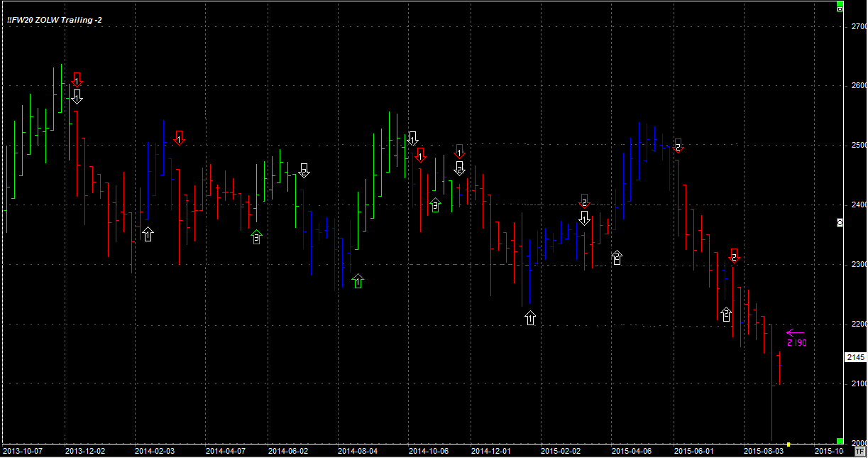Select the white up arrow below the 2014-12 low
Image resolution: width=868 pixels, height=458 pixels.
[x=530, y=317]
